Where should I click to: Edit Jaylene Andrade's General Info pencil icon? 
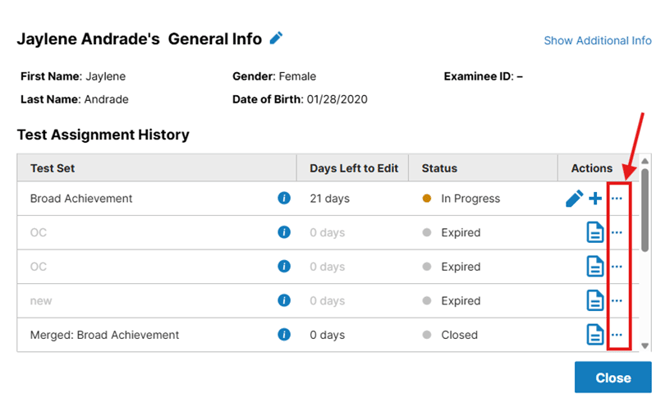click(x=277, y=39)
